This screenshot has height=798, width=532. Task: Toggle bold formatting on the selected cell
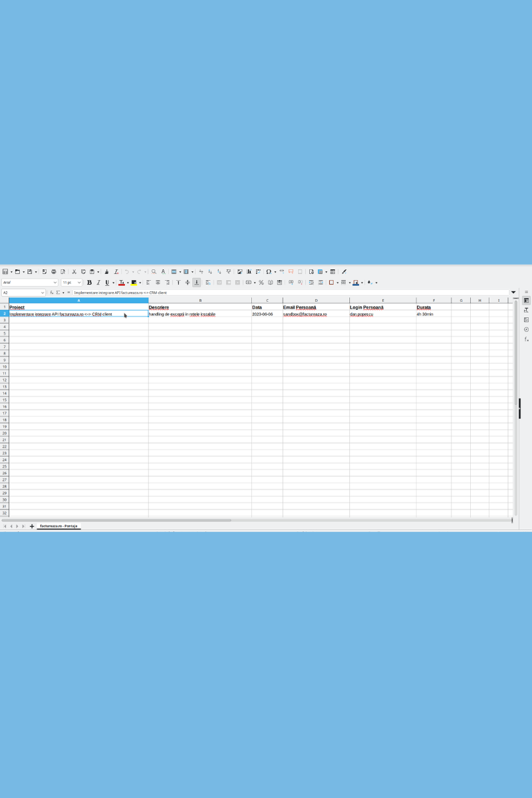88,282
